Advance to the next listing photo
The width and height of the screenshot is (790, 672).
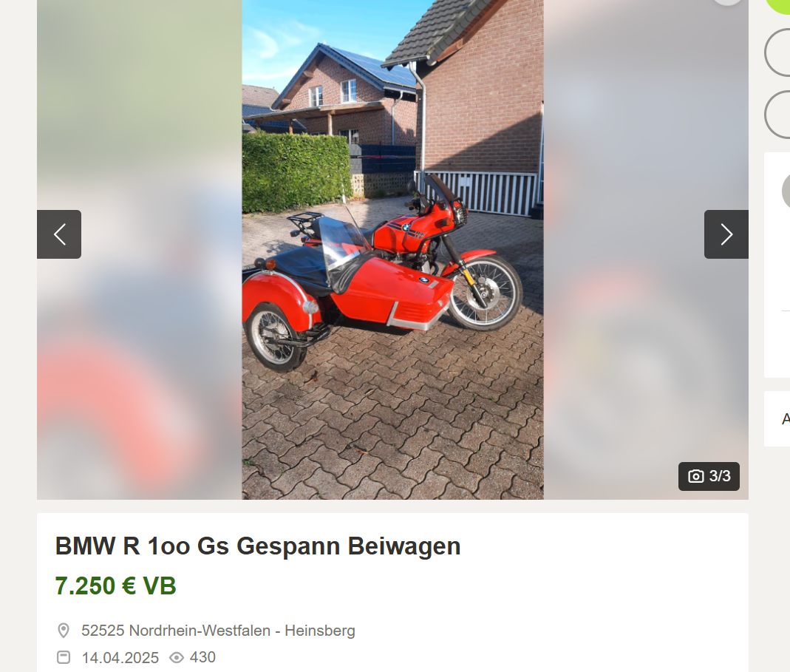726,234
